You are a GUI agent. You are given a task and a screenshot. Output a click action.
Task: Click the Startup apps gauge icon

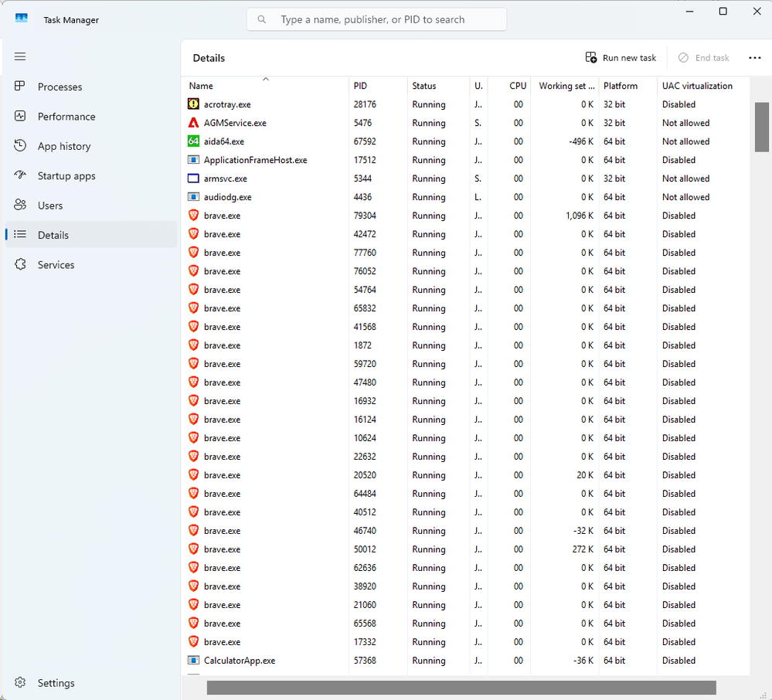(19, 175)
